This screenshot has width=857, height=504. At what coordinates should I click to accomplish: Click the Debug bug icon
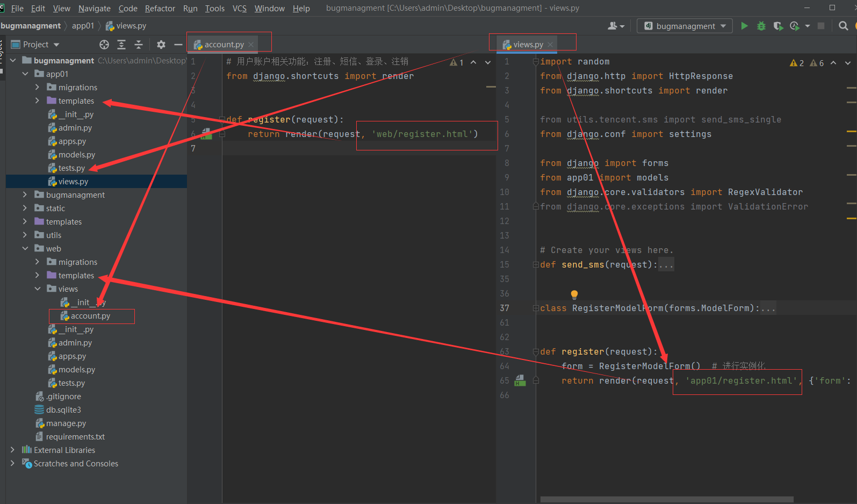(x=761, y=26)
